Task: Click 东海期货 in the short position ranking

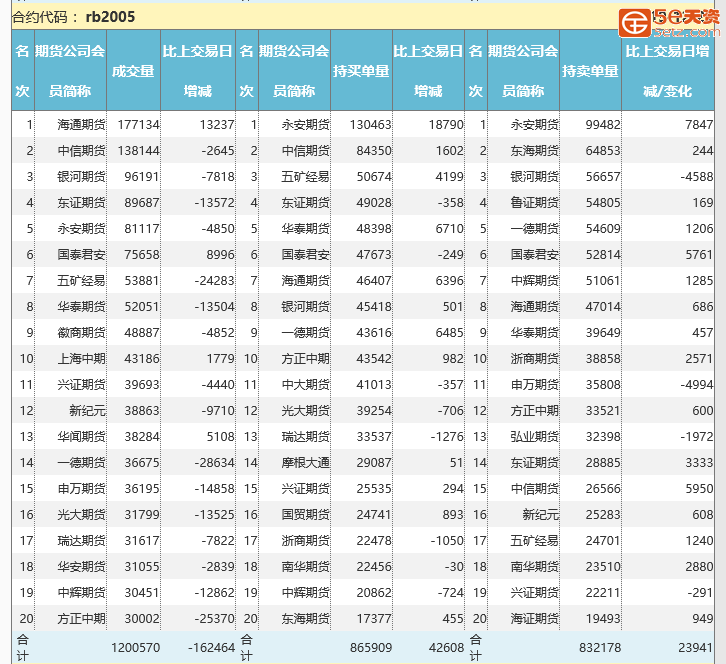Action: [535, 150]
